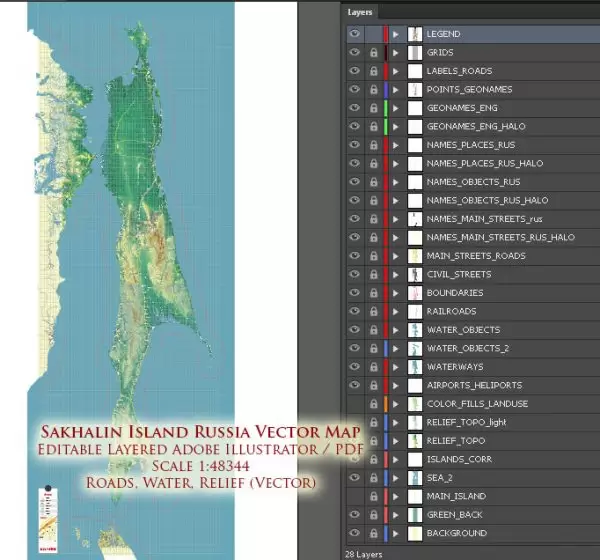Click the "28 Layers" count text
Viewport: 600px width, 560px height.
[364, 554]
